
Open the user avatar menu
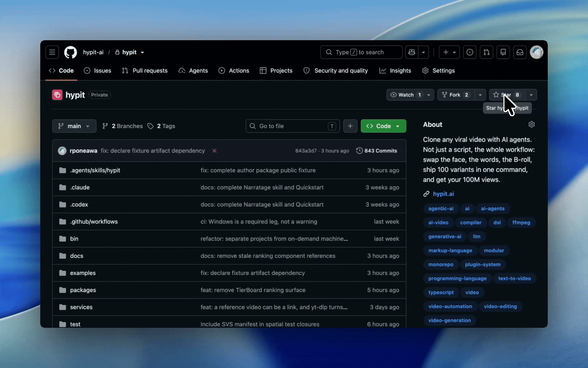[536, 52]
